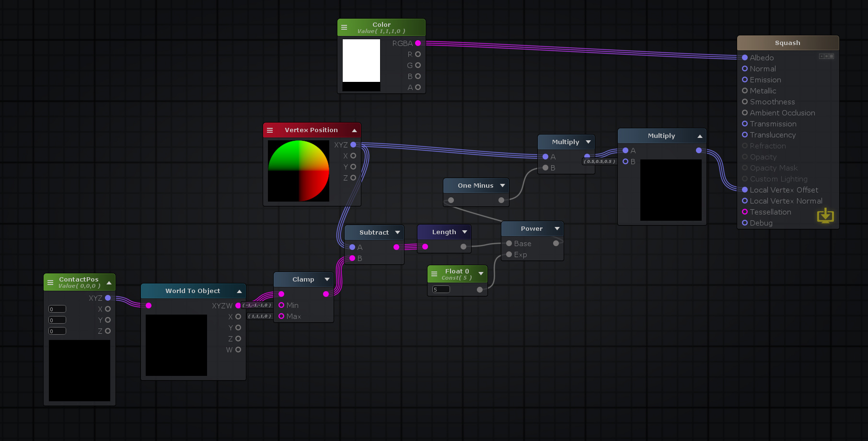Viewport: 868px width, 441px height.
Task: Expand the Subtract node dropdown arrow
Action: click(x=397, y=233)
